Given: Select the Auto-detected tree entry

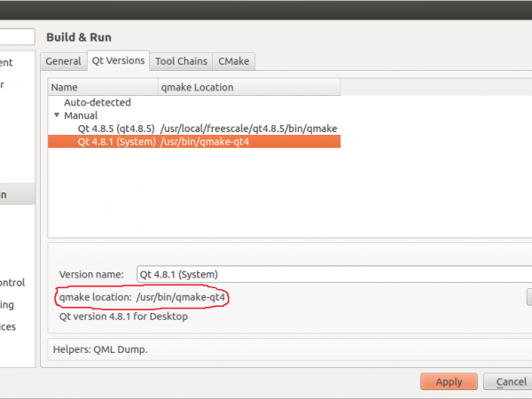Looking at the screenshot, I should click(x=98, y=103).
